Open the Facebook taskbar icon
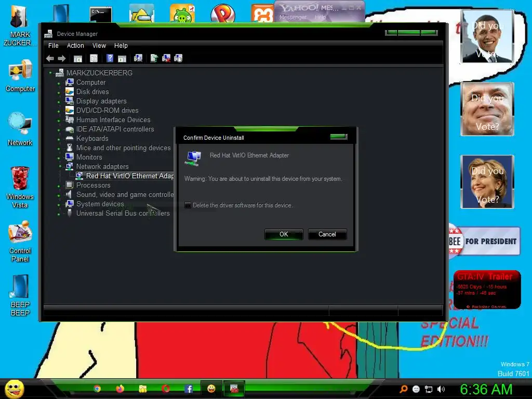This screenshot has height=399, width=532. pos(189,389)
